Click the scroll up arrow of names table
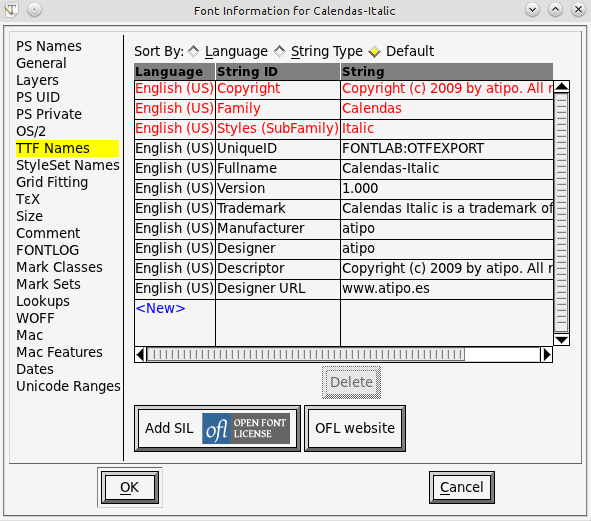This screenshot has width=591, height=521. click(561, 86)
